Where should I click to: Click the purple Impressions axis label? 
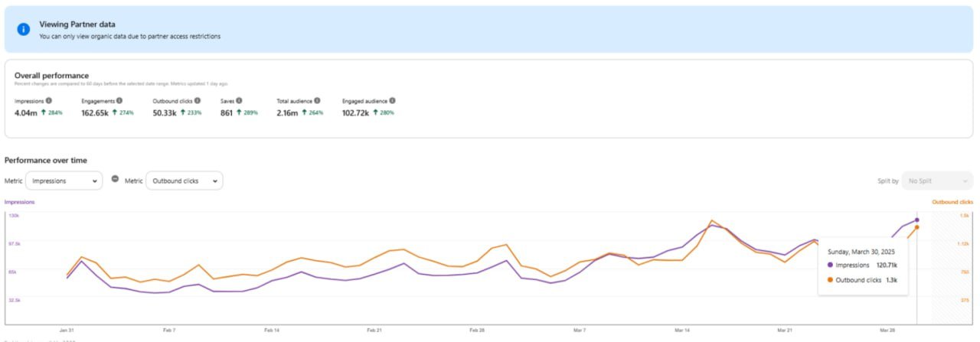coord(19,202)
